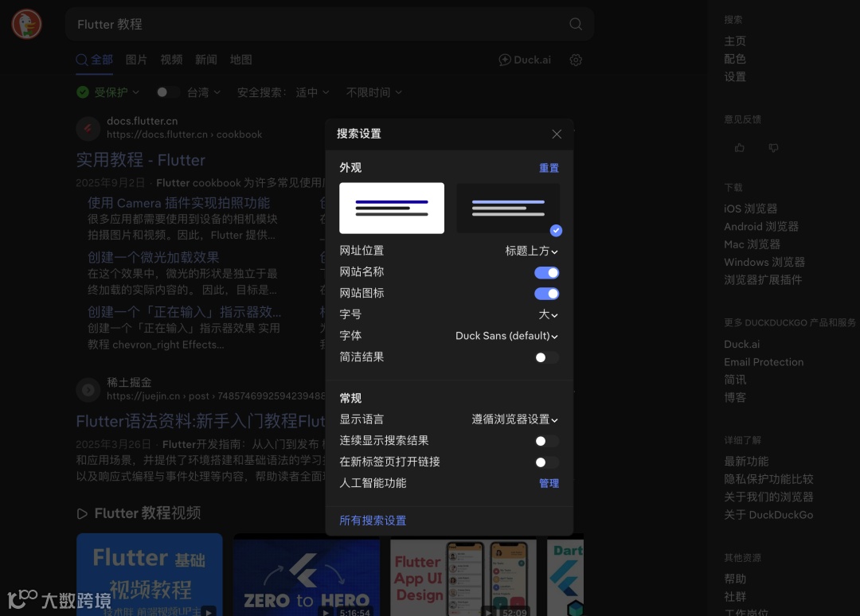Toggle the 台湾 region switch
The height and width of the screenshot is (616, 860).
tap(168, 92)
